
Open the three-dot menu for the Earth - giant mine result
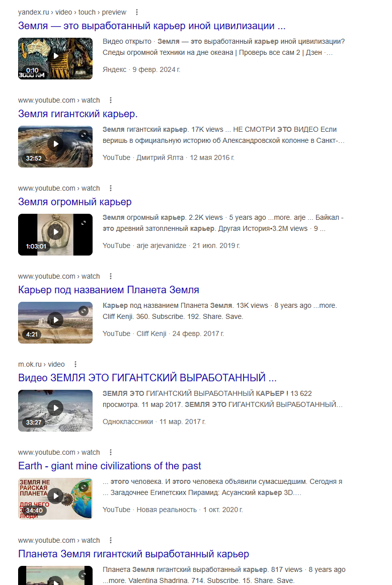111,453
